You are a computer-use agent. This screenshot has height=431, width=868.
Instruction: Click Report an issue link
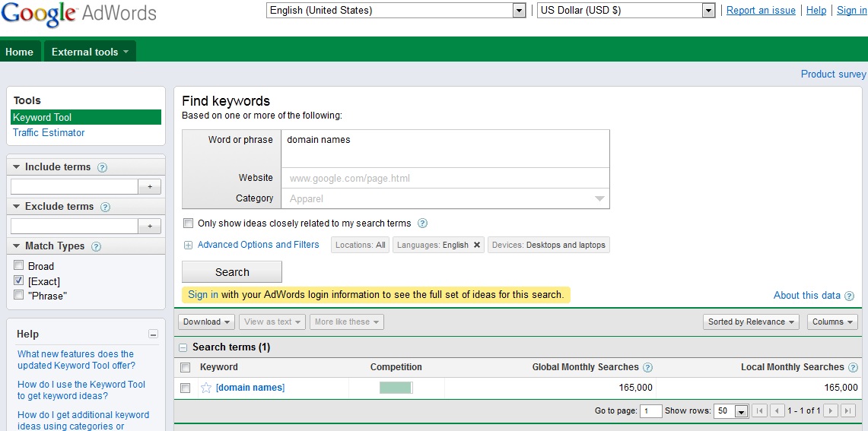[761, 11]
